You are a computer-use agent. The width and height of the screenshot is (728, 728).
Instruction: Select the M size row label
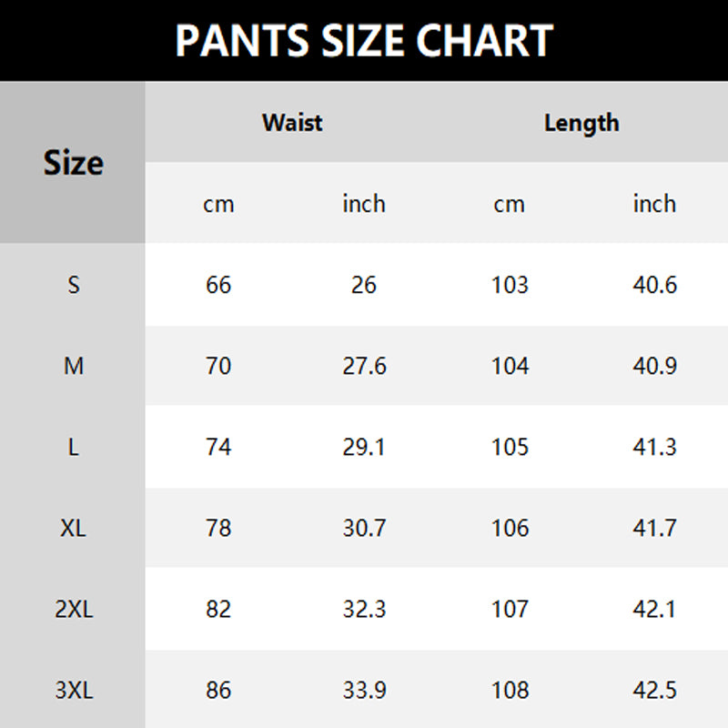[x=74, y=366]
